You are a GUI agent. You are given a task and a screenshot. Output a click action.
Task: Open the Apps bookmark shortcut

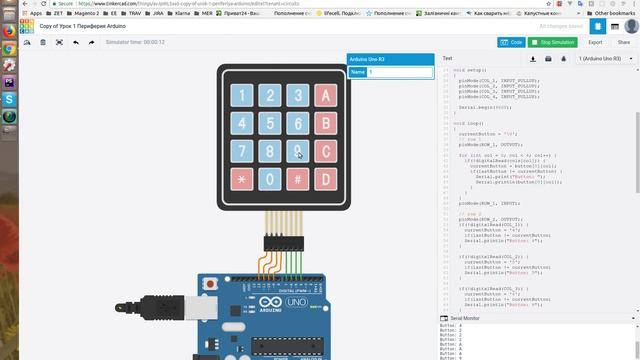33,13
